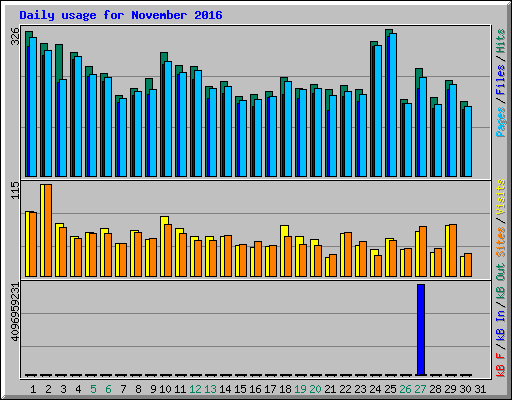Click the cyan pages bar for day 7
The image size is (512, 400).
tap(123, 137)
